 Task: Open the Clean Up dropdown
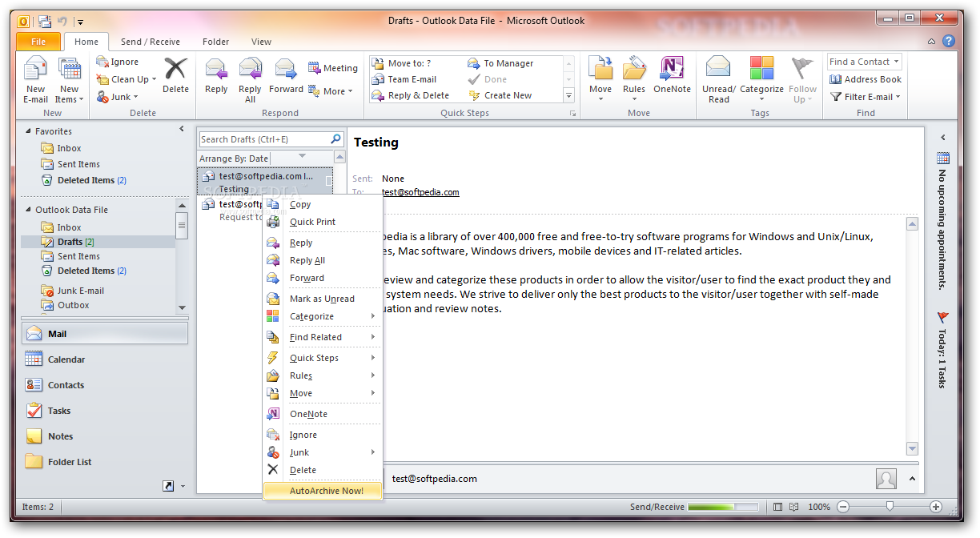coord(127,79)
